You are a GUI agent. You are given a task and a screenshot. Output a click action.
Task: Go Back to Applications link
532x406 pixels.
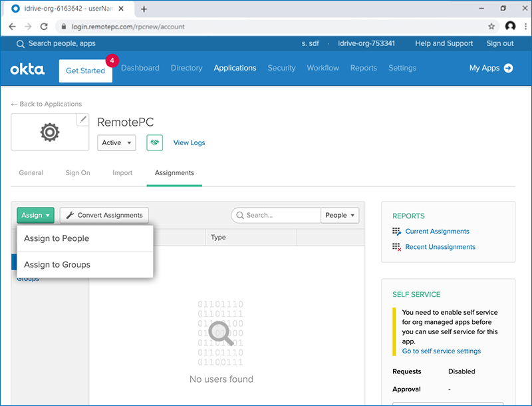(x=47, y=104)
